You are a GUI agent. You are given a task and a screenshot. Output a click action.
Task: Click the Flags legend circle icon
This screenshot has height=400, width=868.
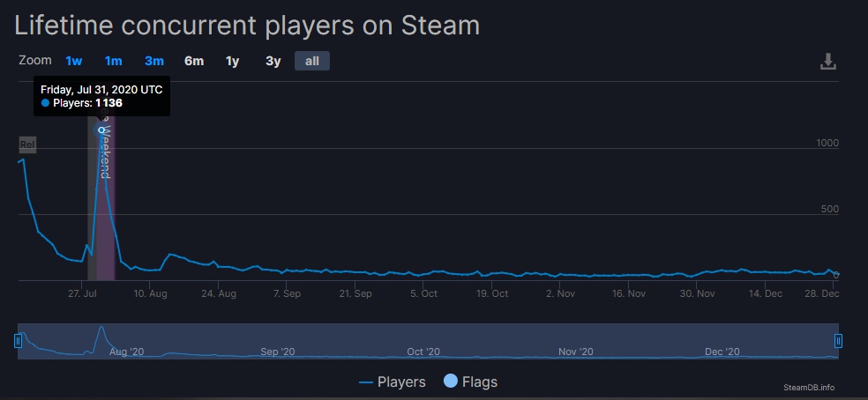449,381
